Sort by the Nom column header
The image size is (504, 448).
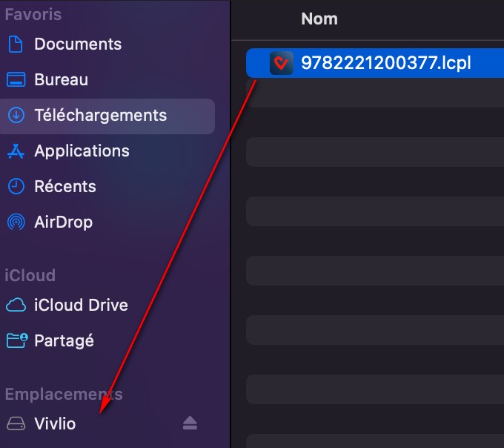click(x=319, y=19)
